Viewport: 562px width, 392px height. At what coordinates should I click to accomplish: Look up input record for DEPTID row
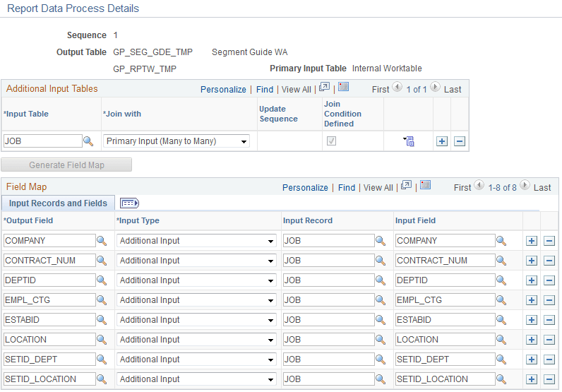(x=381, y=280)
